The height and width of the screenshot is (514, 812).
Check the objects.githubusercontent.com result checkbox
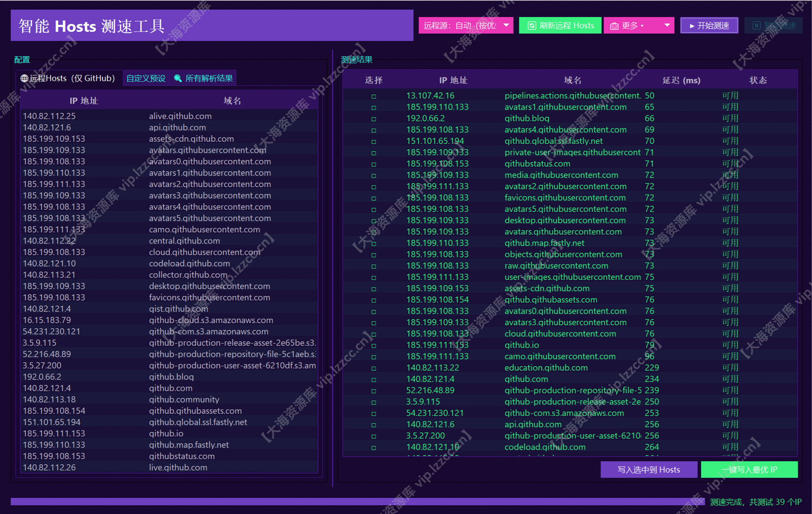pyautogui.click(x=373, y=255)
